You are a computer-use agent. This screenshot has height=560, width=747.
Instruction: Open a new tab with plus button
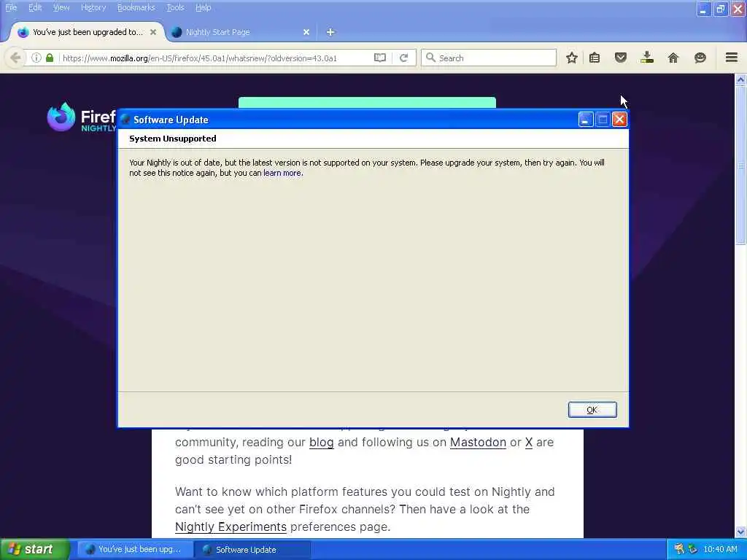click(x=330, y=32)
